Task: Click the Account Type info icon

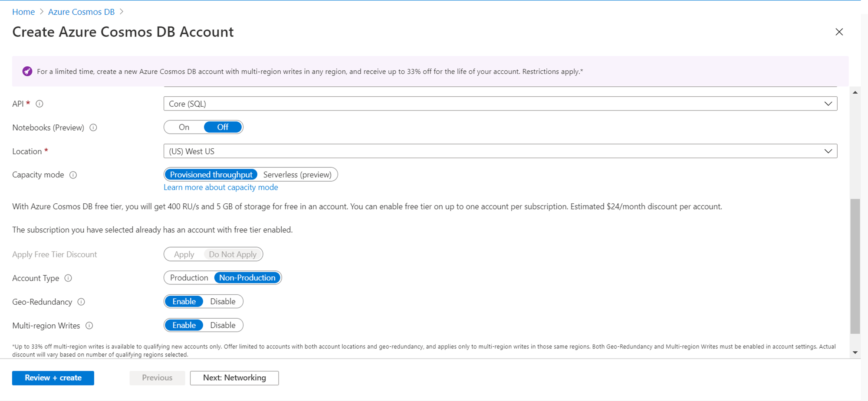Action: click(x=68, y=278)
